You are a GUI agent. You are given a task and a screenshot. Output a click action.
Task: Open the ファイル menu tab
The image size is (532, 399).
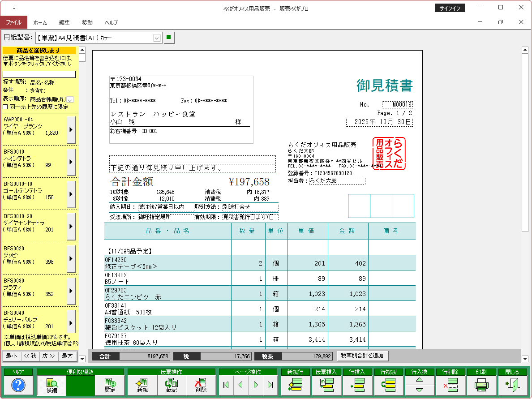pos(13,22)
